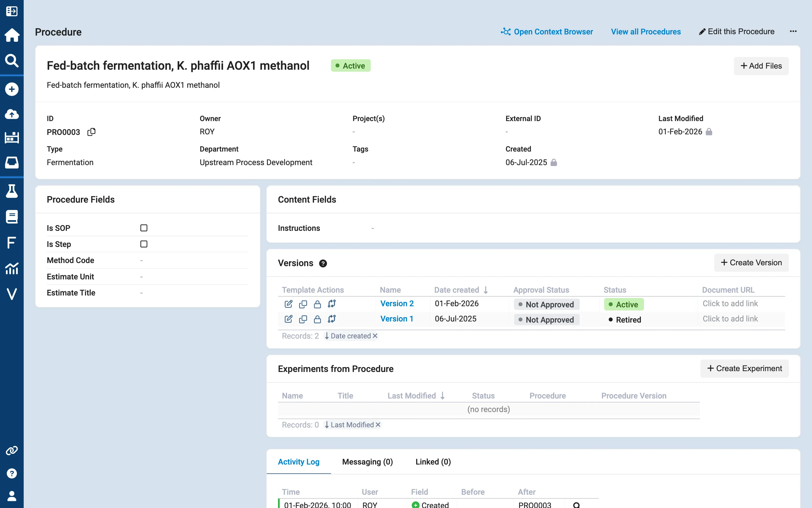812x508 pixels.
Task: Expand the sidebar navigation panel
Action: click(x=12, y=11)
